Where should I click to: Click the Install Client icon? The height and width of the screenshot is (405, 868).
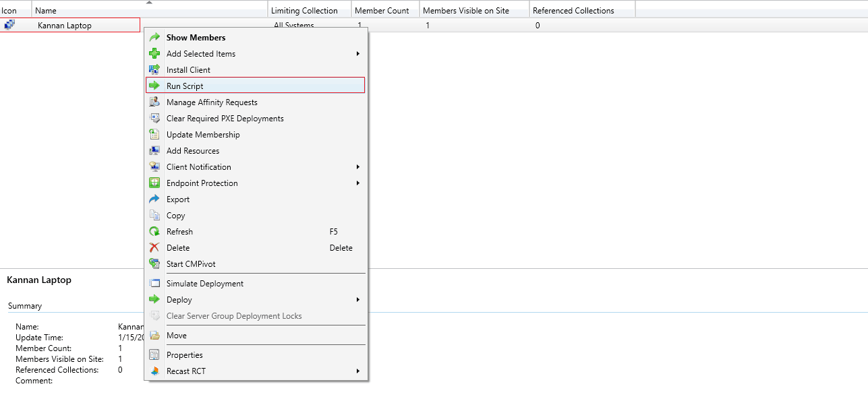[154, 70]
